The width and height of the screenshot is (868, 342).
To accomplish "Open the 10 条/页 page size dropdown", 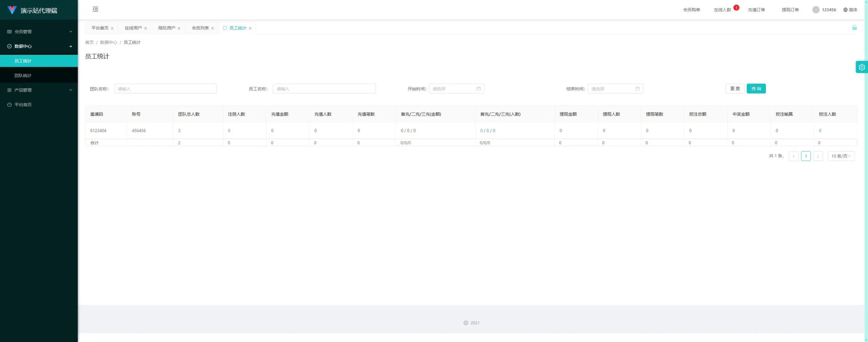I will tap(841, 156).
